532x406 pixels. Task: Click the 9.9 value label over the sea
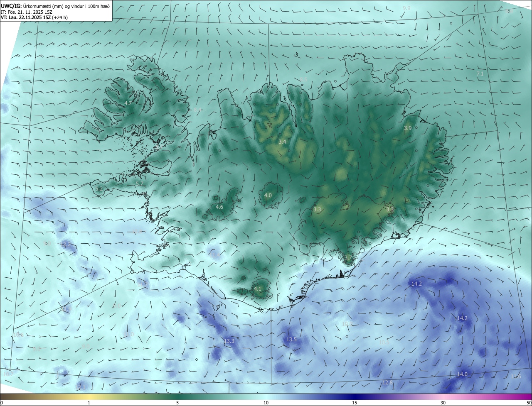tap(406, 8)
